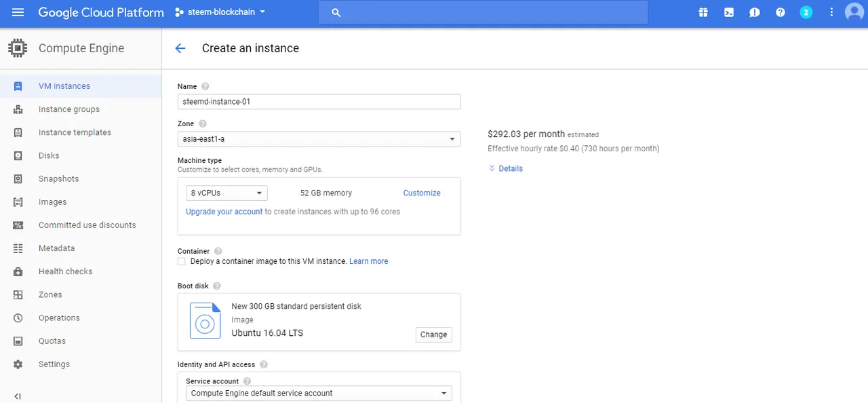868x403 pixels.
Task: Show help tooltip next to Boot disk
Action: point(217,286)
